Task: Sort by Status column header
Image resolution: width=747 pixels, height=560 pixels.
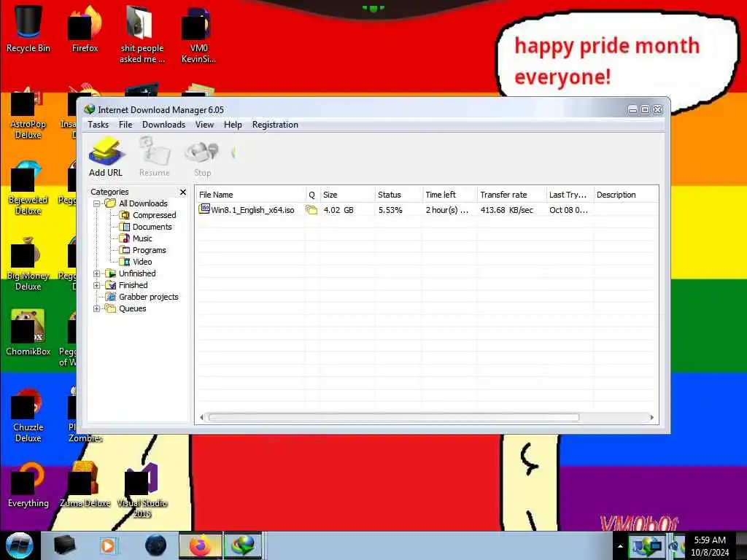Action: [398, 195]
